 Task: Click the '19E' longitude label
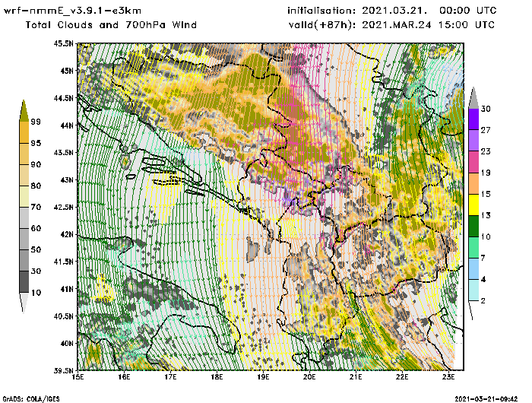click(263, 377)
